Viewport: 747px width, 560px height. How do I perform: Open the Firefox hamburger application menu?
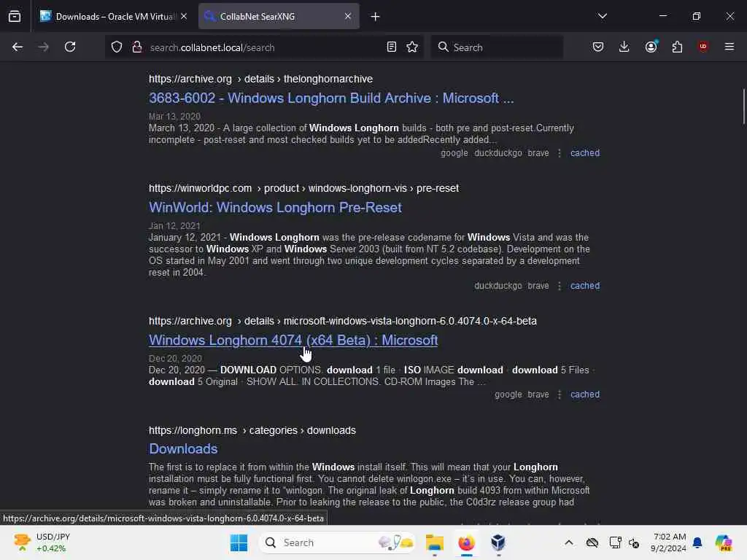729,47
